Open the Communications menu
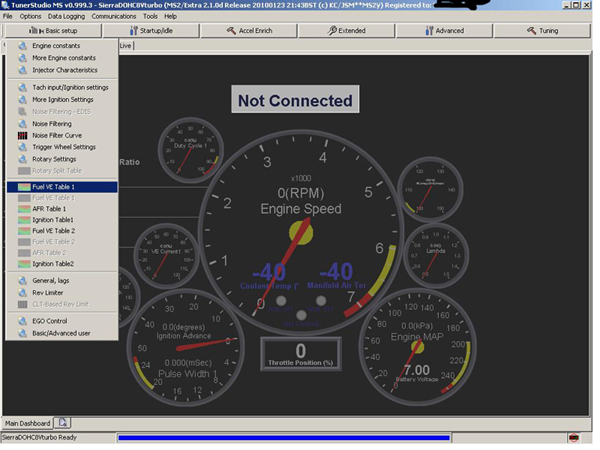The height and width of the screenshot is (450, 600). point(113,17)
